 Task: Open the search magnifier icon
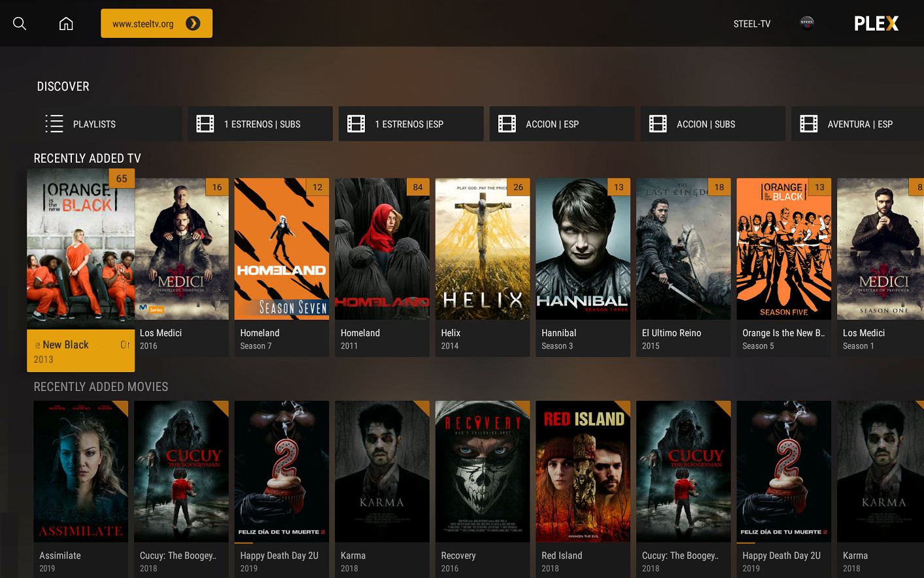coord(20,24)
